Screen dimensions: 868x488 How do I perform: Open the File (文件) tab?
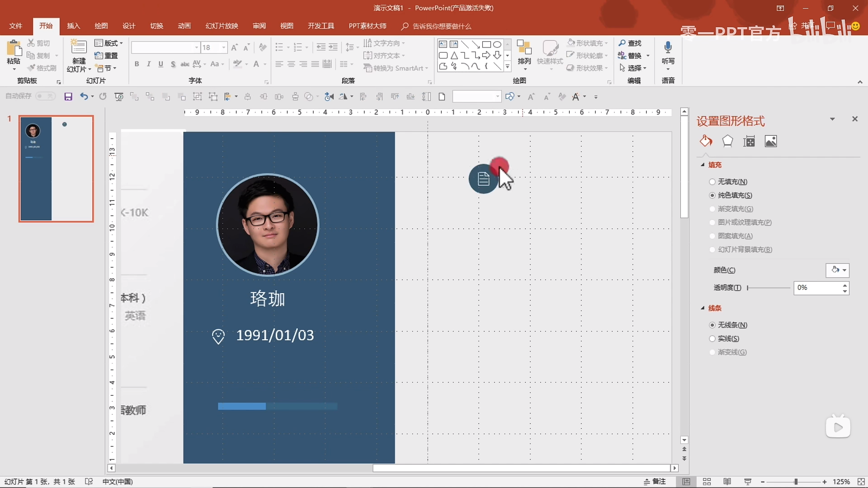point(16,26)
